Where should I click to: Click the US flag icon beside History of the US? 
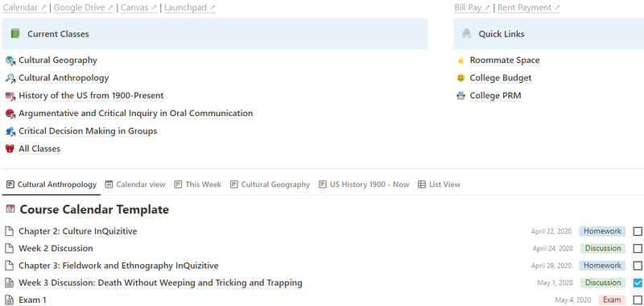(x=10, y=96)
